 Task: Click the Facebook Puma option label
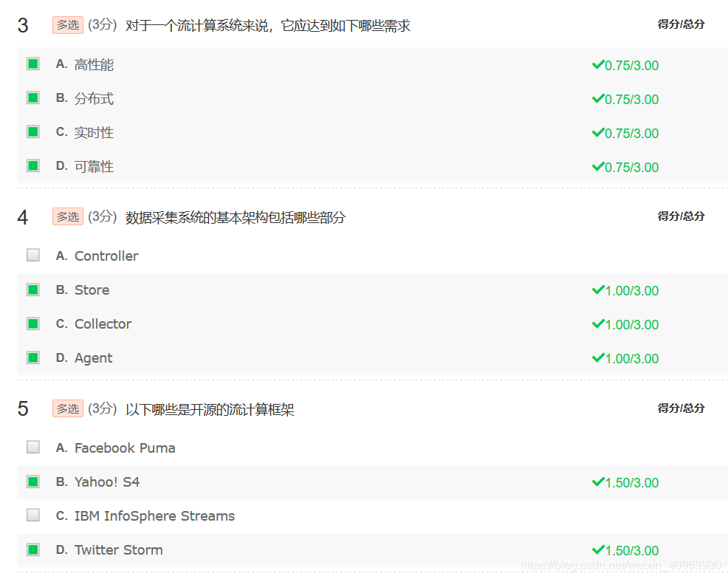(x=125, y=448)
